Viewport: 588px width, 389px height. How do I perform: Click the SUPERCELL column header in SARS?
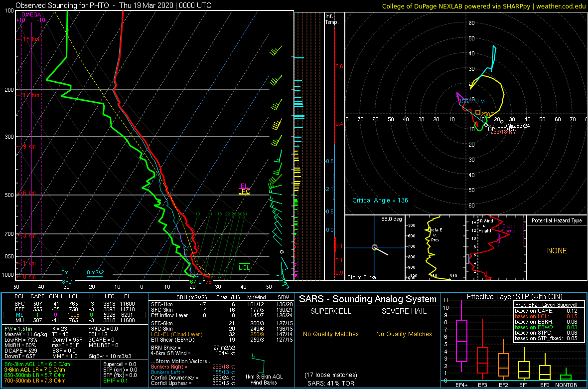331,311
